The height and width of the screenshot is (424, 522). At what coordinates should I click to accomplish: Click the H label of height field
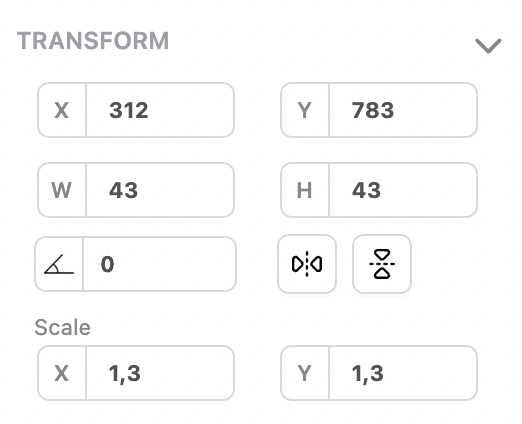304,190
